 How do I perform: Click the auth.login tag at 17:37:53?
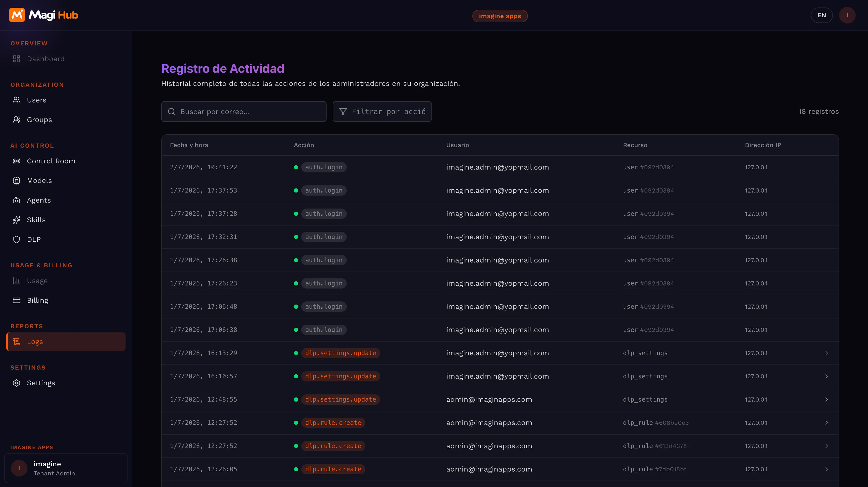(x=323, y=190)
